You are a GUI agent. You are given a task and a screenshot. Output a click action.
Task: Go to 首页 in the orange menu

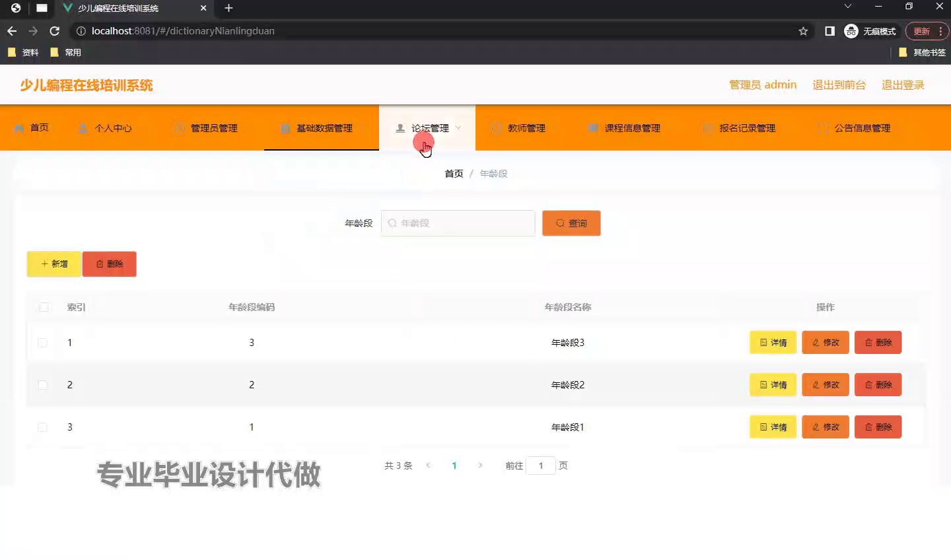(x=32, y=127)
